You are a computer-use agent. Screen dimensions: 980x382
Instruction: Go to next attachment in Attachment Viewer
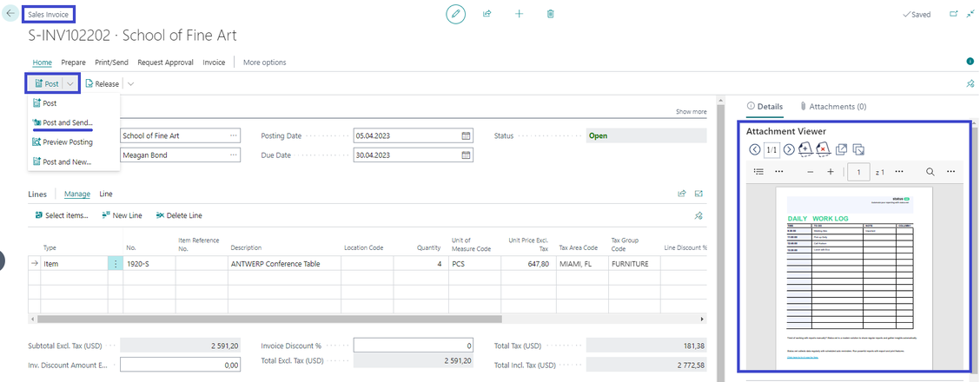(789, 149)
